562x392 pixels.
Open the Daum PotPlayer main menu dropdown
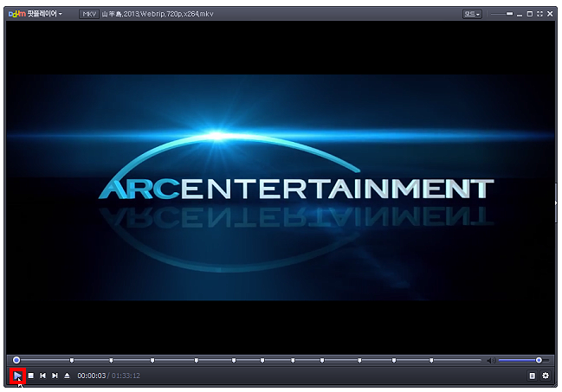pyautogui.click(x=36, y=14)
